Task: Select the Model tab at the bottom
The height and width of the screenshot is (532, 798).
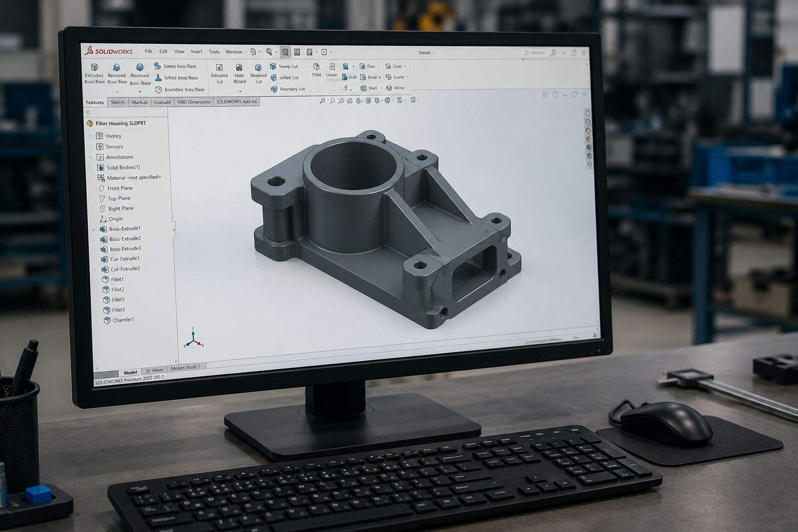Action: (x=130, y=373)
